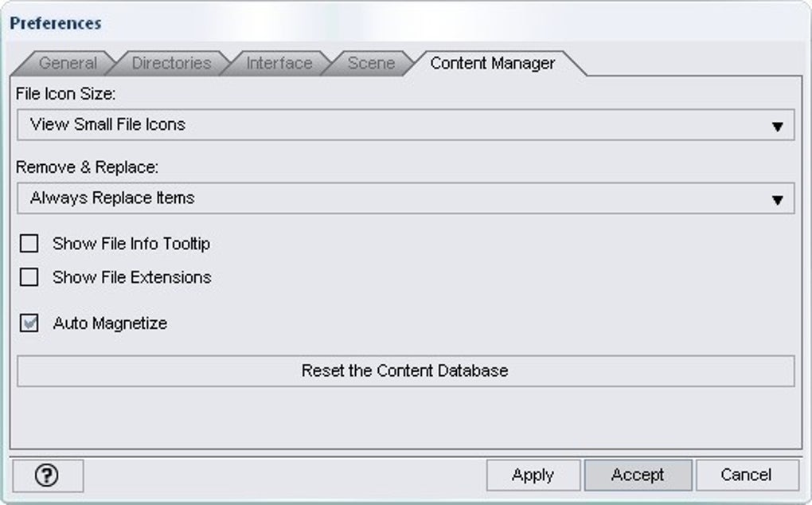Click the Remove & Replace dropdown arrow
The image size is (812, 505).
pyautogui.click(x=778, y=199)
